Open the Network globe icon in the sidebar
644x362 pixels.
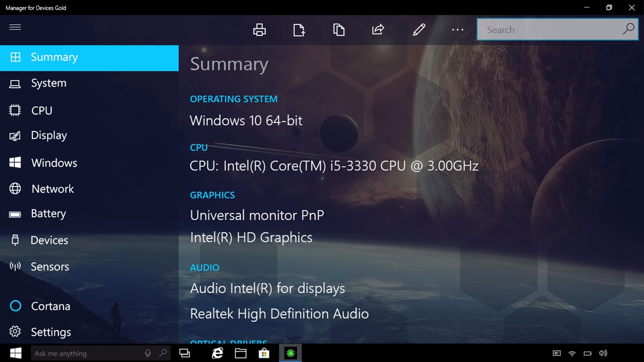click(x=15, y=189)
